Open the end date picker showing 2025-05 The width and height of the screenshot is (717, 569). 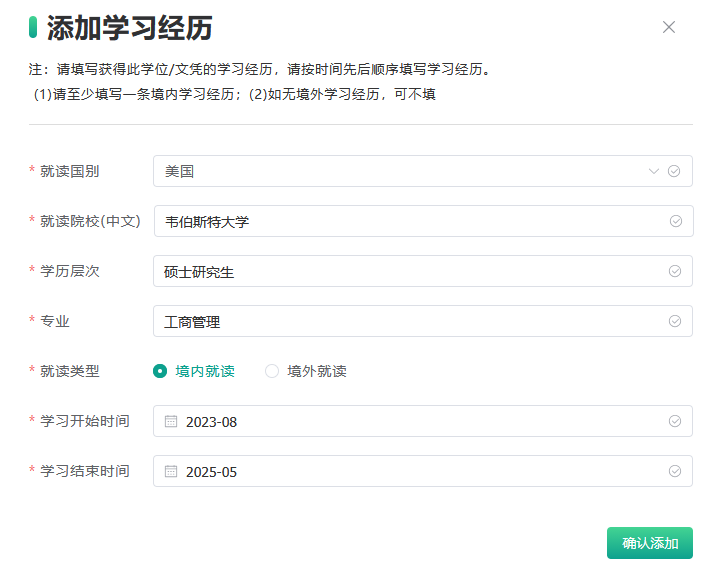[x=400, y=471]
